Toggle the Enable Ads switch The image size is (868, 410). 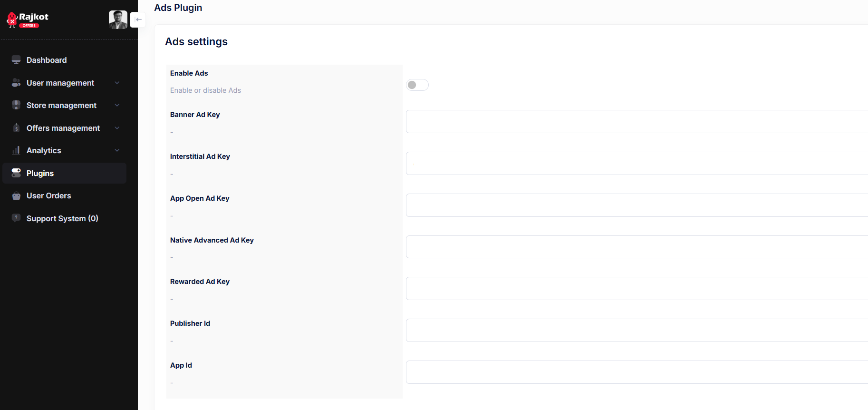coord(417,85)
